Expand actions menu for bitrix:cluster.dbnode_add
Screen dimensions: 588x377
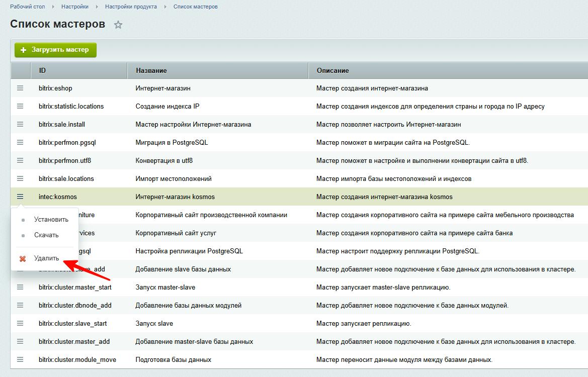tap(20, 305)
